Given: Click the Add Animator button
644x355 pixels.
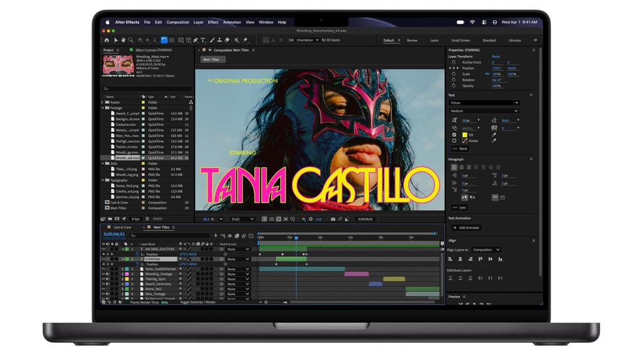Looking at the screenshot, I should click(x=467, y=228).
